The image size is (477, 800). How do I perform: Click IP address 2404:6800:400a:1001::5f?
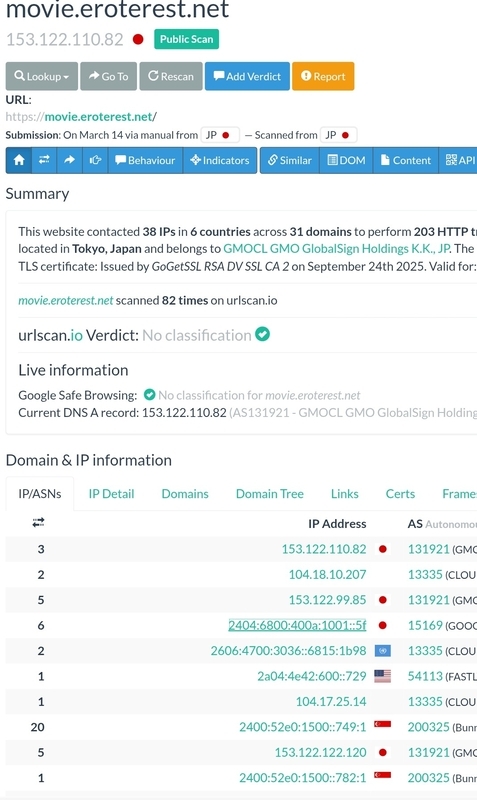[x=297, y=626]
